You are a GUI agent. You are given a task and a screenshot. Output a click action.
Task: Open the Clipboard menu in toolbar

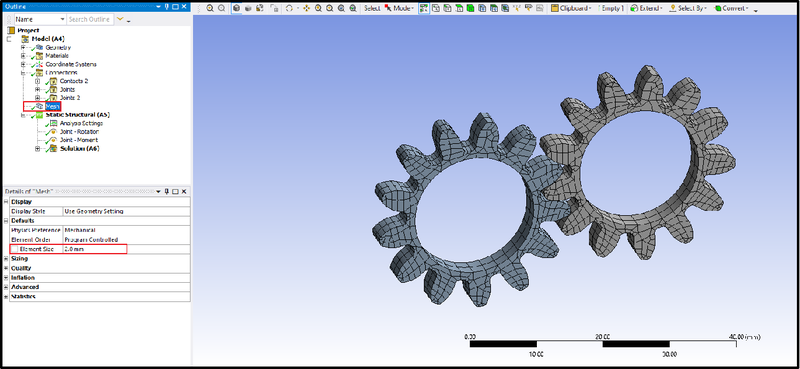click(571, 8)
